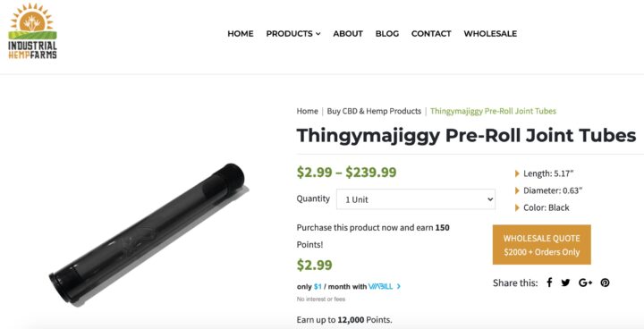Request a Wholesale Quote
This screenshot has height=329, width=644.
click(x=542, y=245)
